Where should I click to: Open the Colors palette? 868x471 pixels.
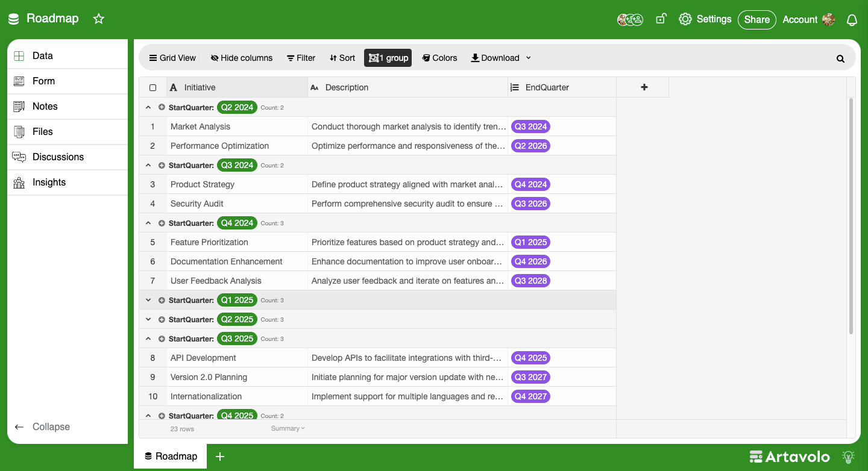point(439,57)
